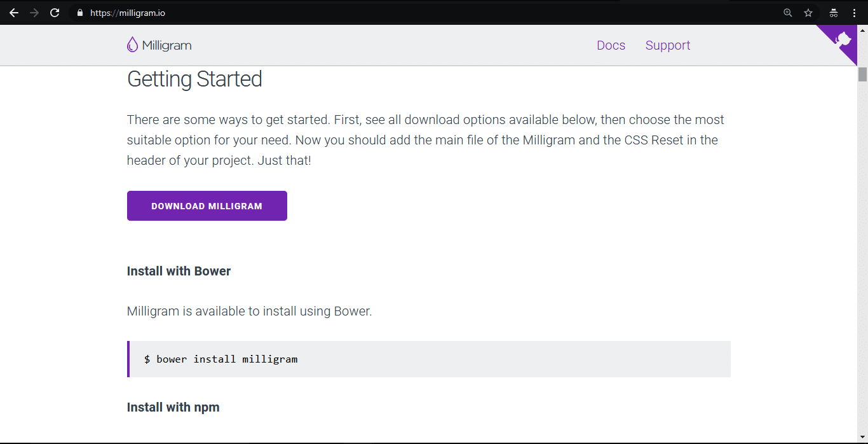Go to the Support navigation link
This screenshot has height=444, width=868.
[667, 45]
